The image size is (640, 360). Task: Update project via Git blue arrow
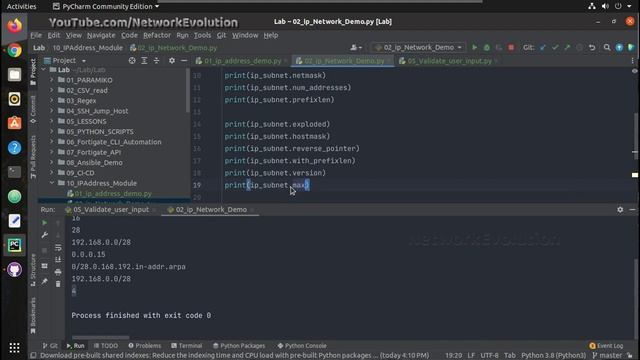click(543, 48)
